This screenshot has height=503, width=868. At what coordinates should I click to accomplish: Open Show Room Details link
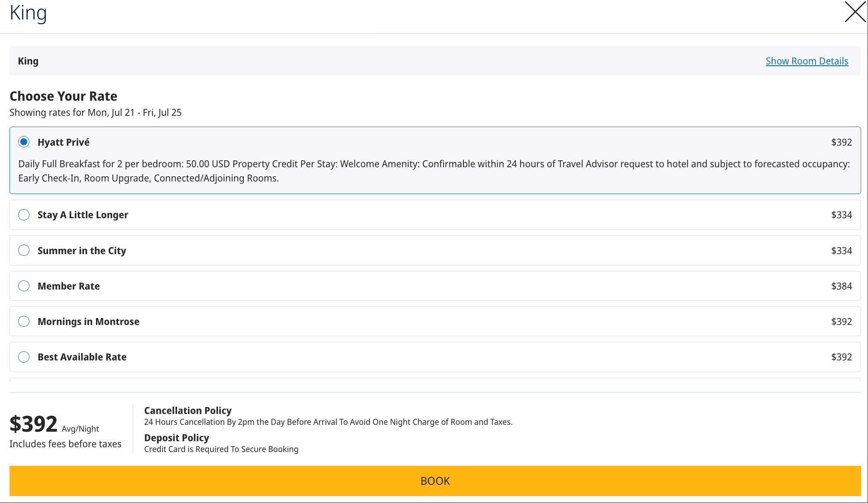tap(807, 61)
